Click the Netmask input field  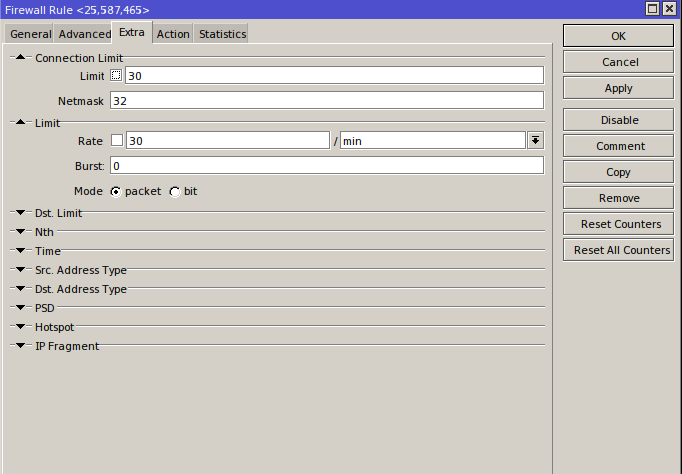tap(327, 100)
